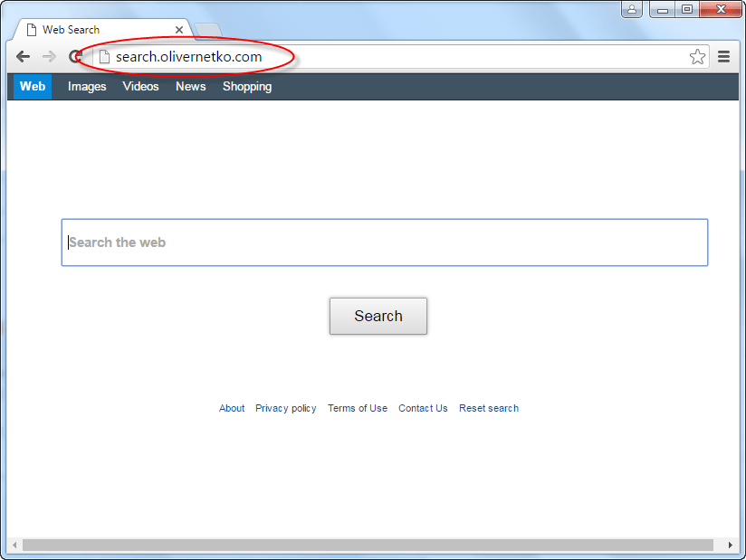746x560 pixels.
Task: Open a new tab next to Web Search
Action: pos(208,30)
